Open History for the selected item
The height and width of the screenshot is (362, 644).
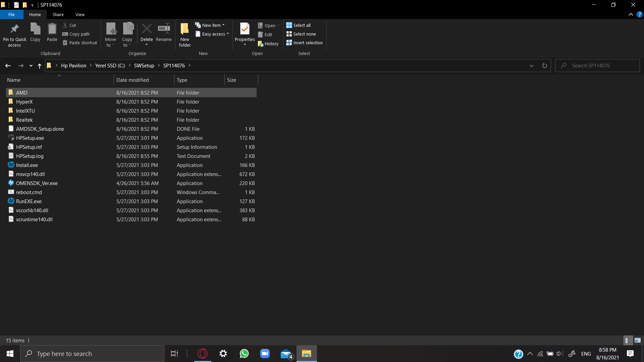(x=268, y=44)
